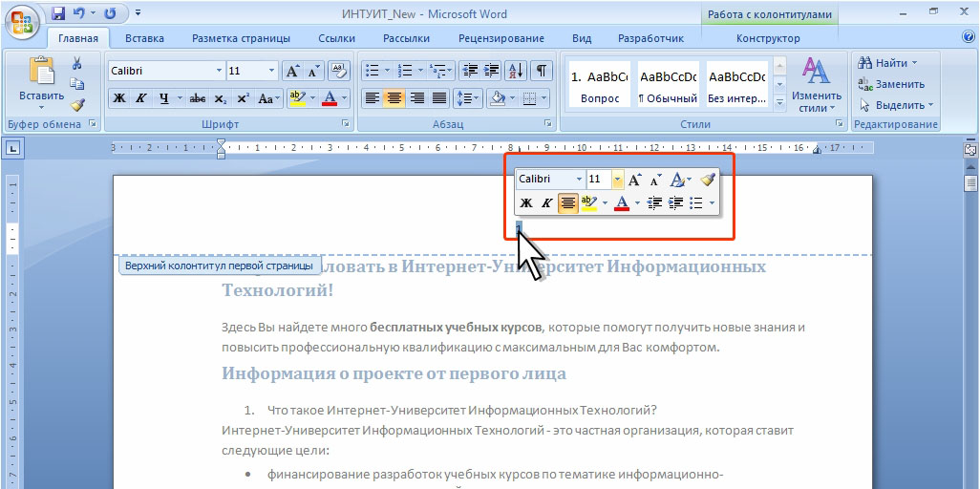This screenshot has height=489, width=980.
Task: Click Word Help question mark icon
Action: point(969,37)
